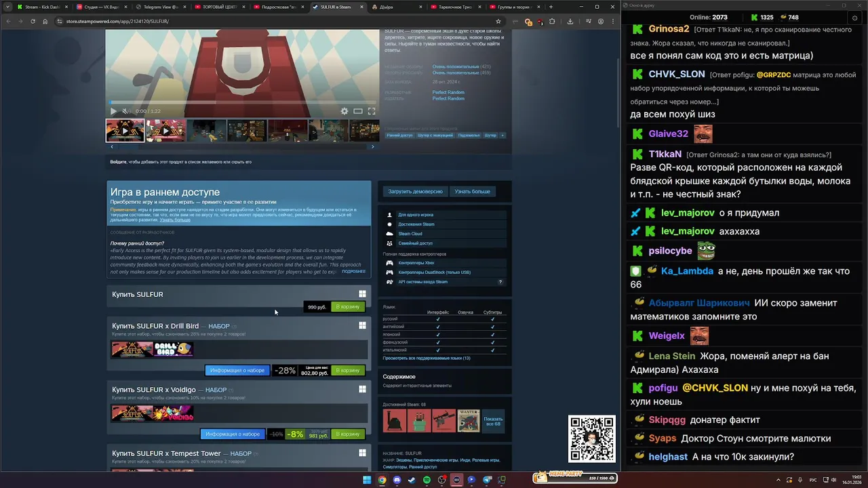Open Discord from the taskbar
The image size is (868, 488).
click(397, 480)
